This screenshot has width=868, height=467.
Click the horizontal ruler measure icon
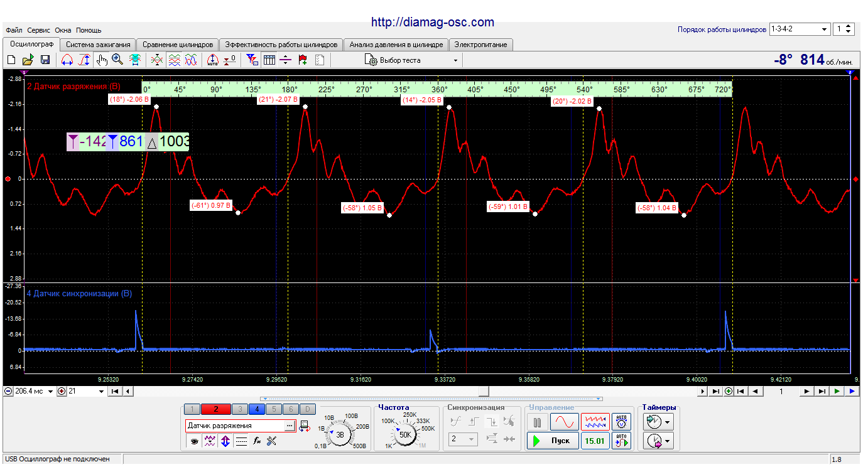click(286, 60)
